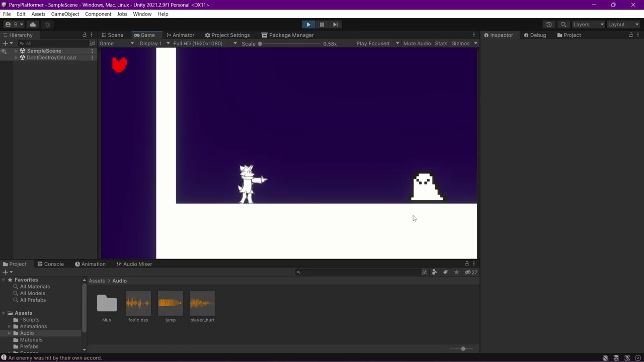Screen dimensions: 644x362
Task: Open the Hierarchy panel three-dot menu
Action: (92, 35)
